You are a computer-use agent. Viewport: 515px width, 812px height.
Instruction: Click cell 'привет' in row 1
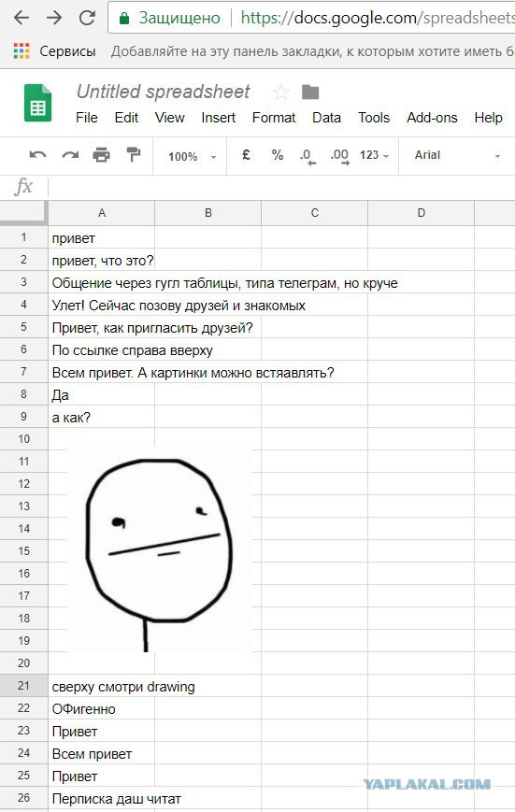[x=102, y=237]
